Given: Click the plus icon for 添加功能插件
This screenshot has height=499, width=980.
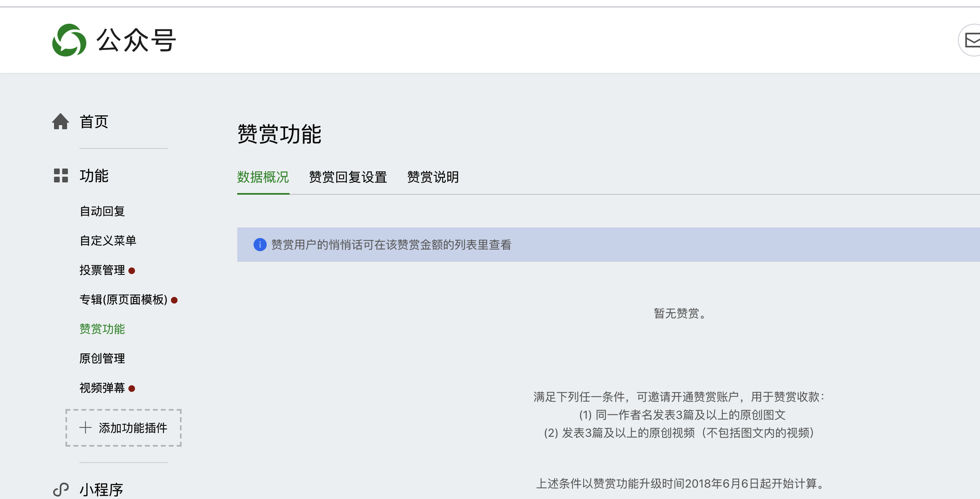Looking at the screenshot, I should (85, 427).
